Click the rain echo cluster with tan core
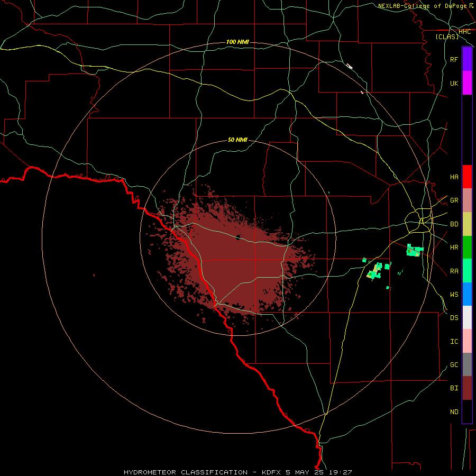This screenshot has height=476, width=476. tap(375, 271)
